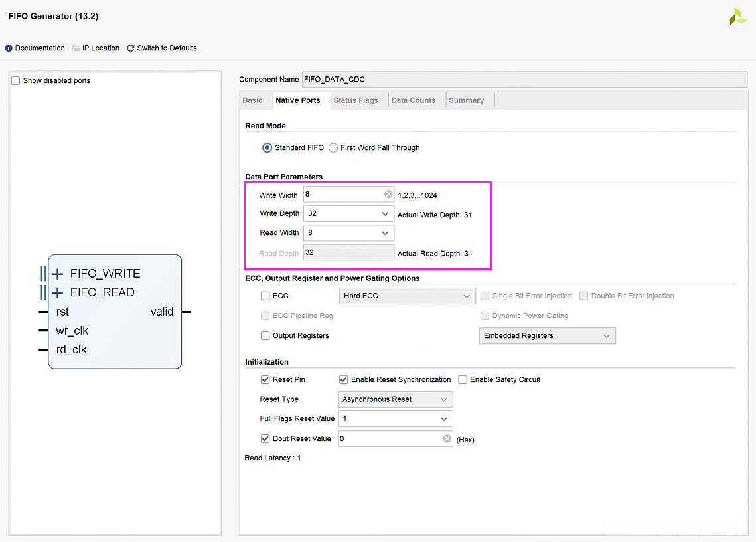Tick the Output Registers checkbox
This screenshot has height=542, width=756.
tap(265, 336)
